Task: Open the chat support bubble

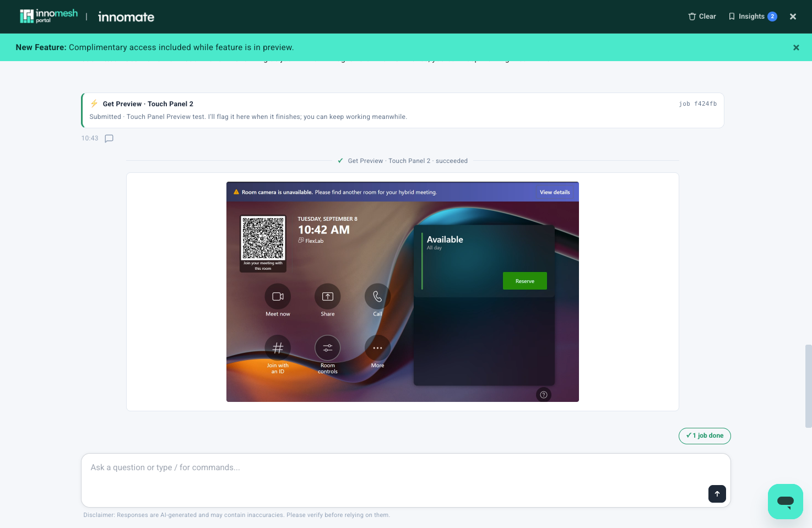Action: point(786,502)
